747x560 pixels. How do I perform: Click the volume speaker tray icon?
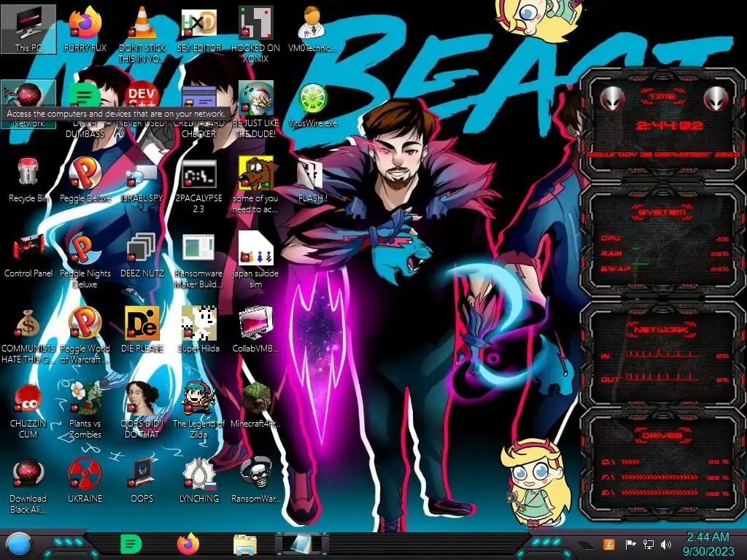coord(666,545)
